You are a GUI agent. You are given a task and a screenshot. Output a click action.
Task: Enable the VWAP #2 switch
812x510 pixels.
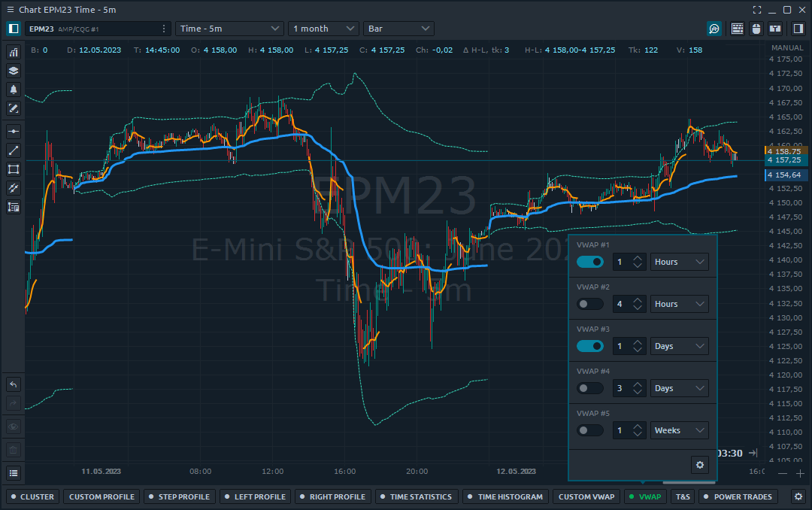pos(590,304)
